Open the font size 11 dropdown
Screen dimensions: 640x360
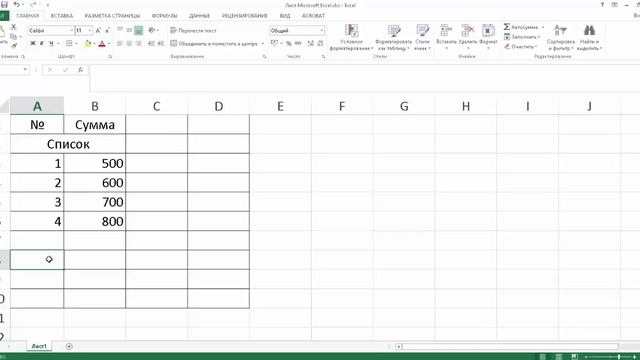click(90, 31)
